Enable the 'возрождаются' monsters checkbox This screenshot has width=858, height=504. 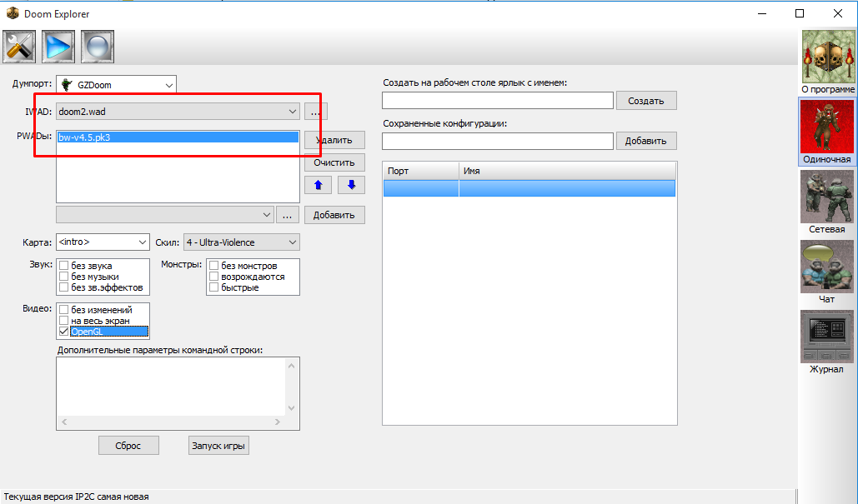pos(214,277)
